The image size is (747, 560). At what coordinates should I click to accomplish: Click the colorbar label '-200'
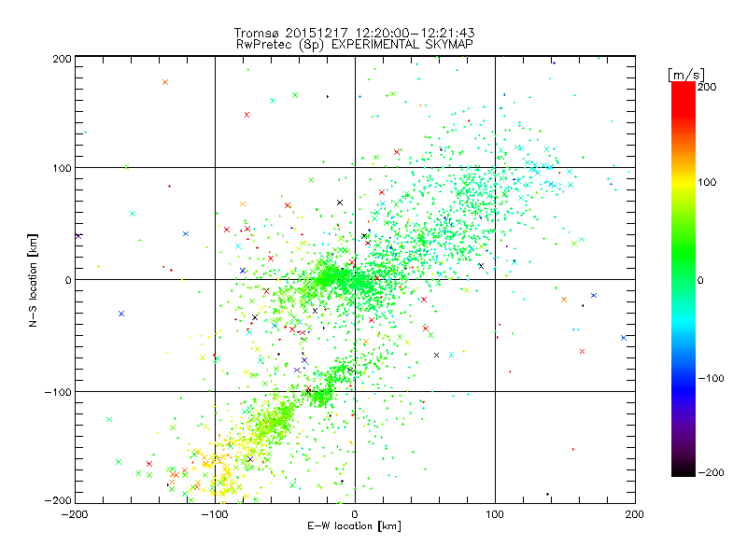711,472
